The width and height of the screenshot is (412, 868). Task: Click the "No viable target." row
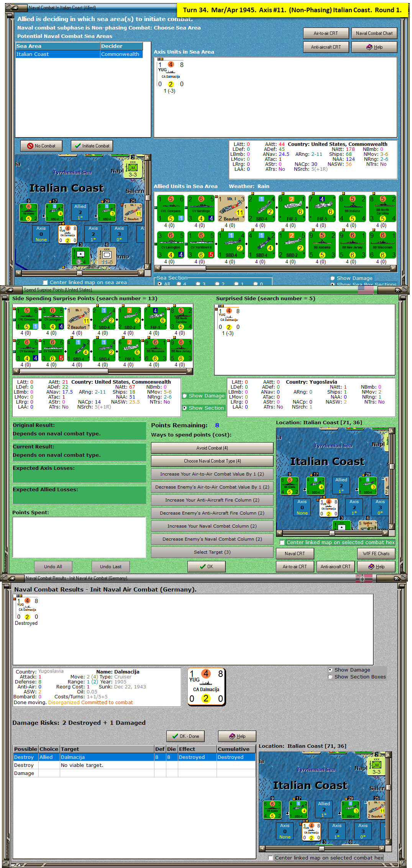(x=134, y=765)
